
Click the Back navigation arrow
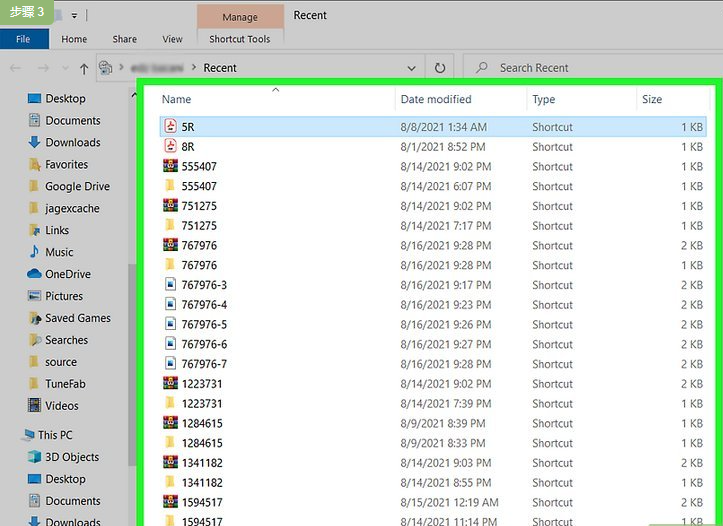click(x=16, y=69)
